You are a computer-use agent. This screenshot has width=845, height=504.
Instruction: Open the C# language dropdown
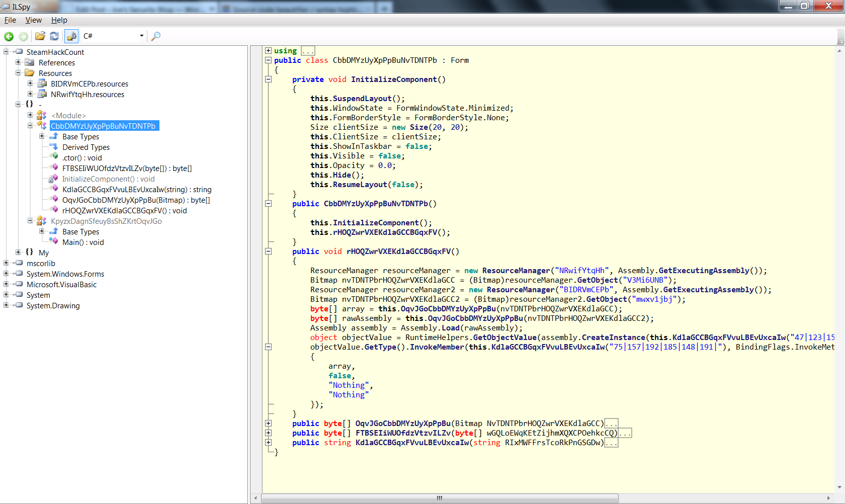coord(114,36)
